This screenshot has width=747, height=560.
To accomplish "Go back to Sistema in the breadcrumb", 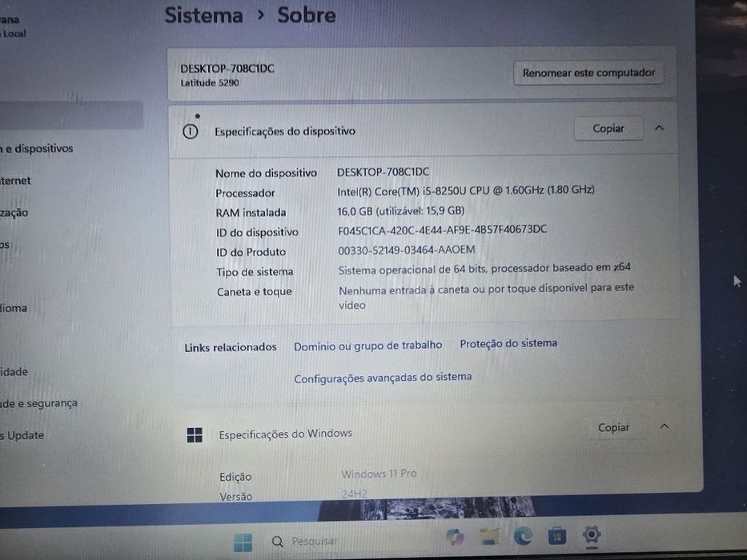I will [204, 15].
